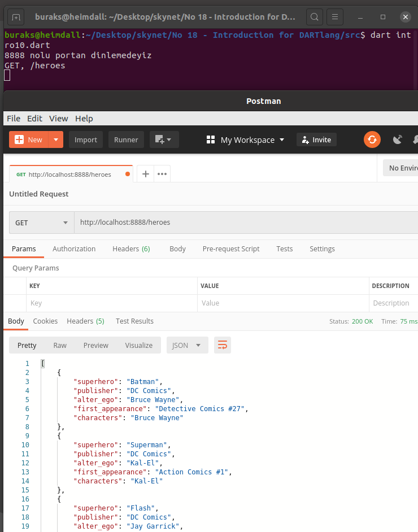418x532 pixels.
Task: Click the Import button
Action: (86, 139)
